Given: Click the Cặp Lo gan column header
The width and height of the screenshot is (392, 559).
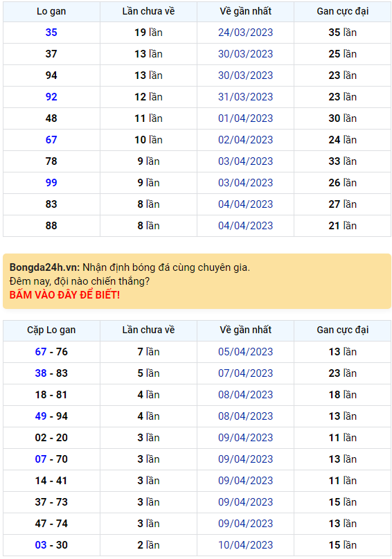Looking at the screenshot, I should click(x=51, y=330).
